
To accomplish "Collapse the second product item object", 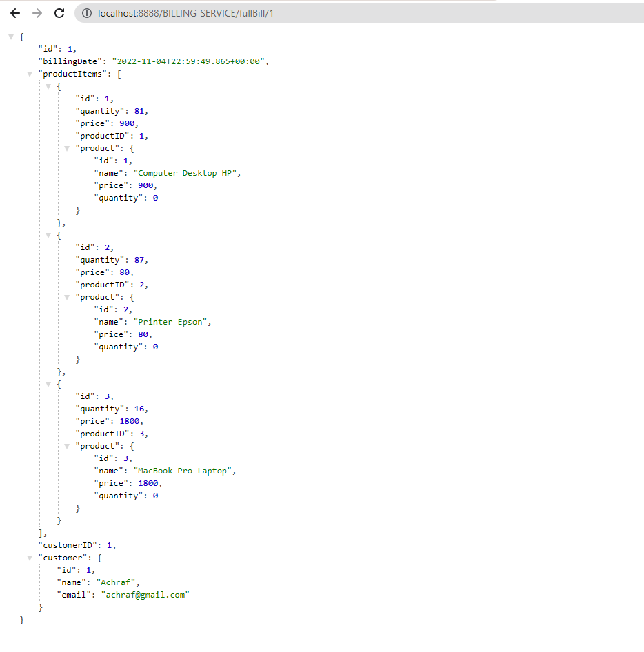I will 48,235.
